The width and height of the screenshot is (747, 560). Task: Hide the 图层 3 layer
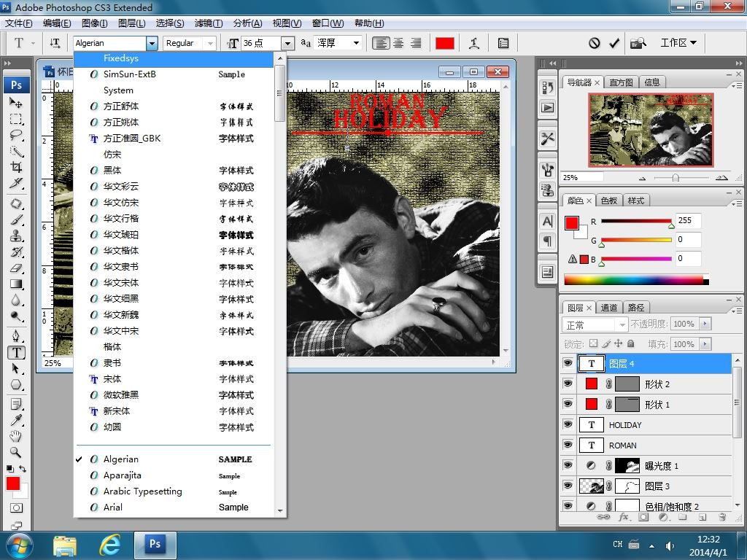coord(568,486)
